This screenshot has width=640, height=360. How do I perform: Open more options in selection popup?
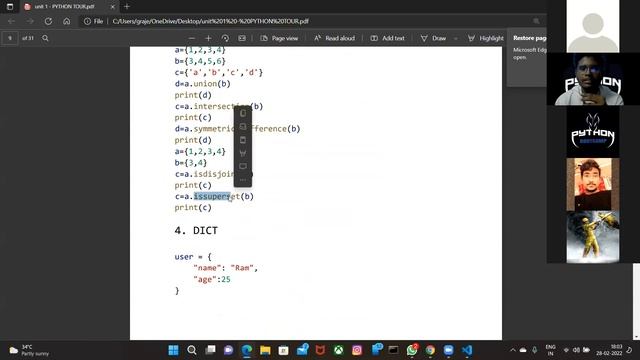point(243,180)
